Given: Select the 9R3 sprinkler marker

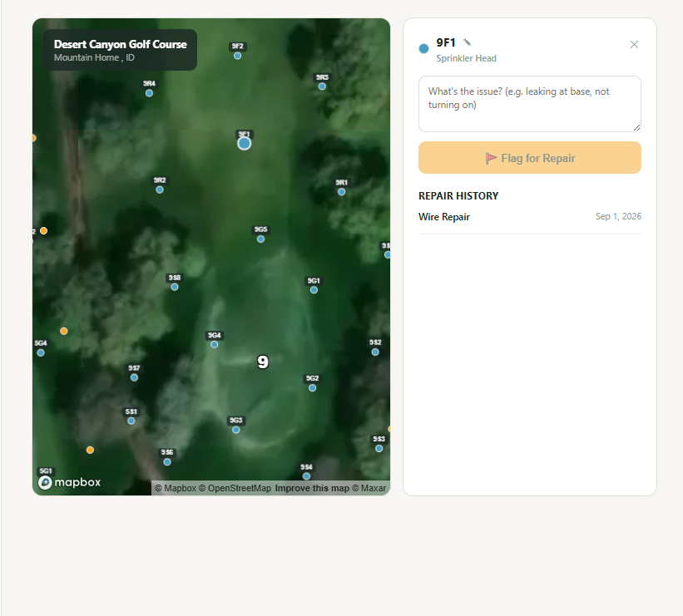Looking at the screenshot, I should 322,86.
